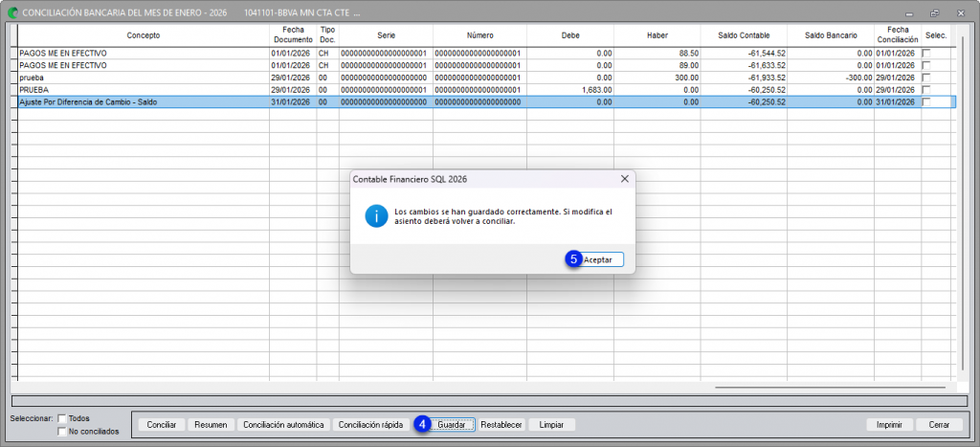980x447 pixels.
Task: Click the Guardar button
Action: [x=452, y=424]
